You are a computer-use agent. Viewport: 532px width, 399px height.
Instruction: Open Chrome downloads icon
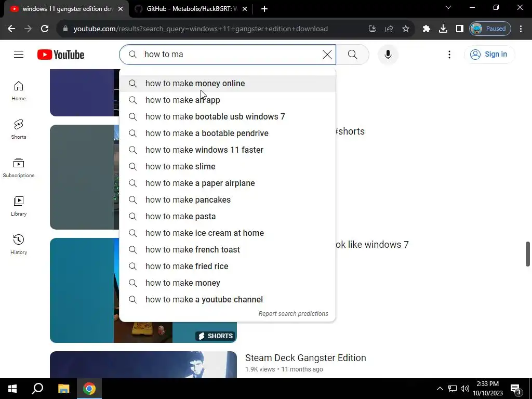pos(443,29)
